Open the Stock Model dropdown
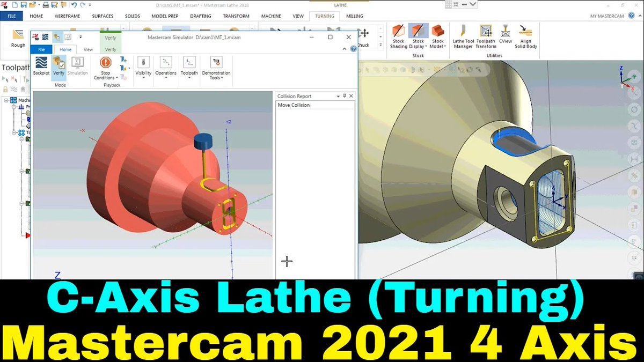 438,36
